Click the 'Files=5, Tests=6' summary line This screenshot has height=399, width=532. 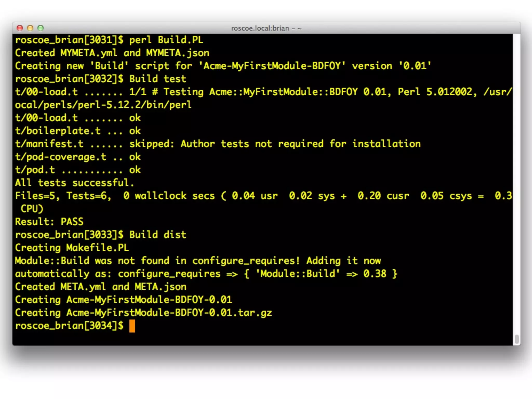(63, 196)
